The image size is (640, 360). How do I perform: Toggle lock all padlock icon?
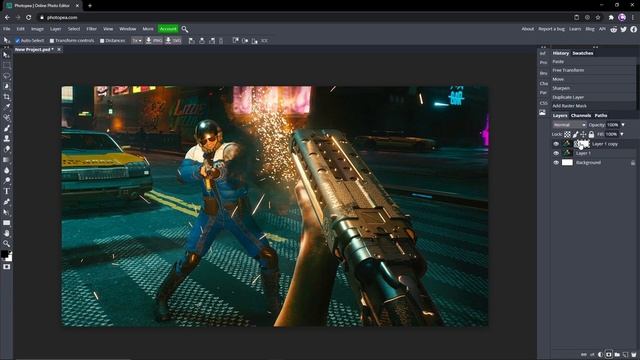point(591,134)
